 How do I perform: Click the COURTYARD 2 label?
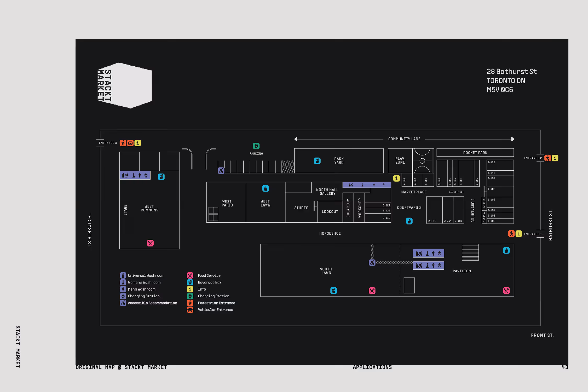pyautogui.click(x=409, y=208)
